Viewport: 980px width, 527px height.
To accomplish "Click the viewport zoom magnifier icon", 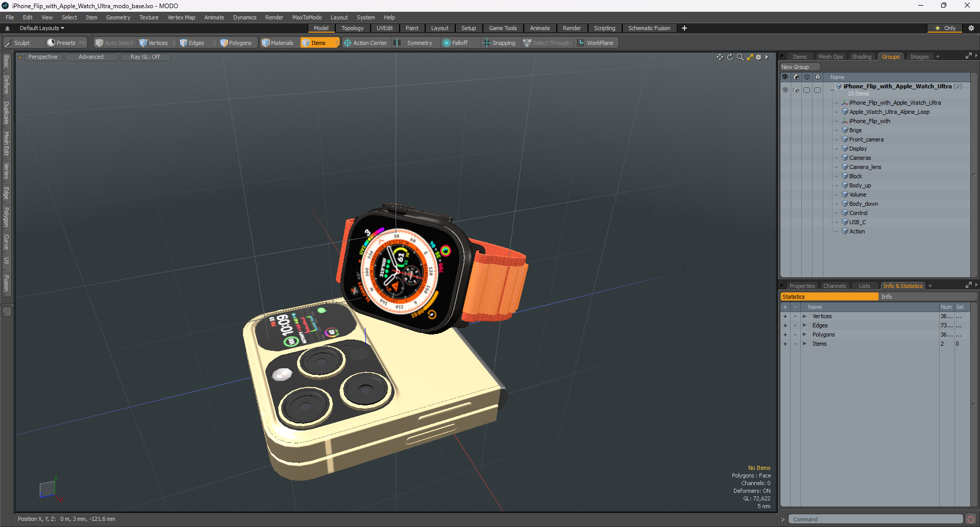I will (740, 57).
